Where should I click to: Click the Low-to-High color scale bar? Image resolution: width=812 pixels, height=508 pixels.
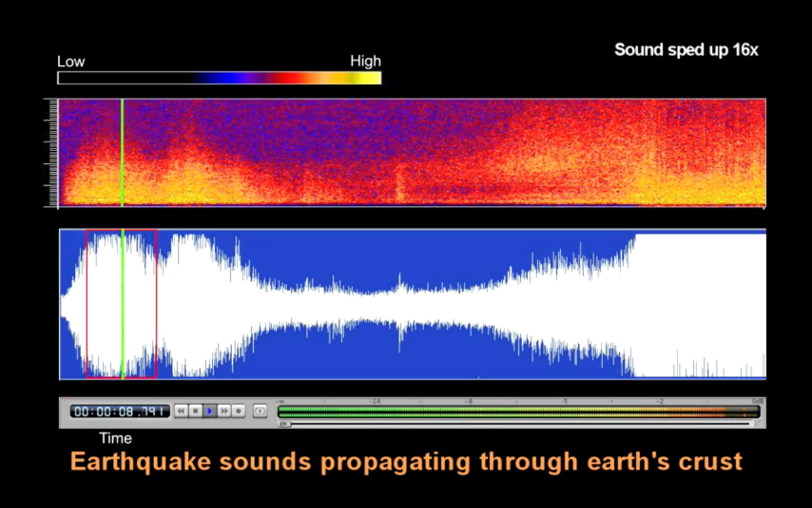tap(219, 78)
